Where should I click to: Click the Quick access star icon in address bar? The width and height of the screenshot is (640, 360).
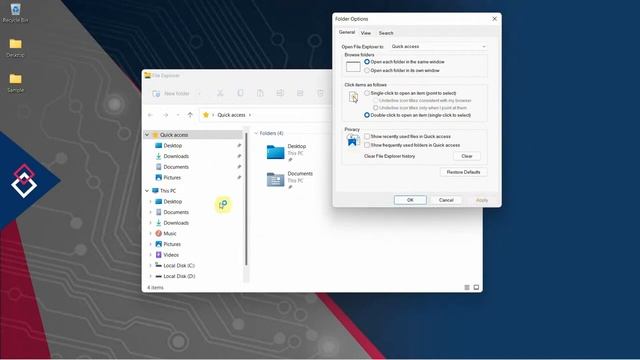click(x=206, y=115)
